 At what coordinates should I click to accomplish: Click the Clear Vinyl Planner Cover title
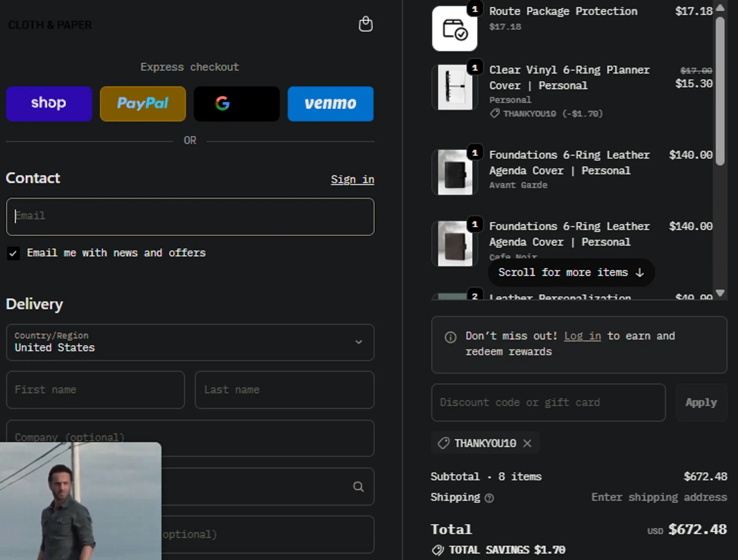click(569, 78)
